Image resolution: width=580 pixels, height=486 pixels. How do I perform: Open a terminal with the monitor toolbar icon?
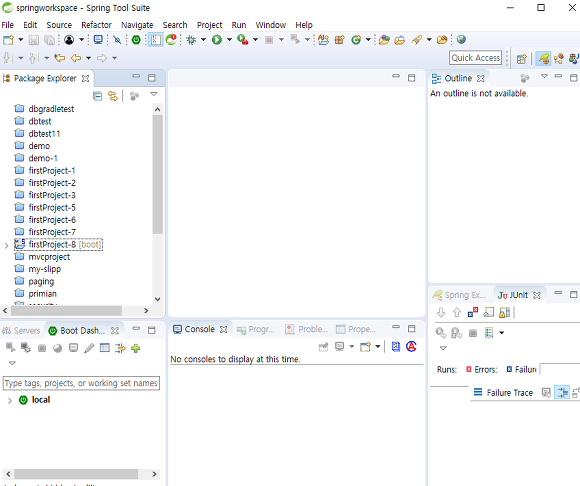pyautogui.click(x=98, y=40)
